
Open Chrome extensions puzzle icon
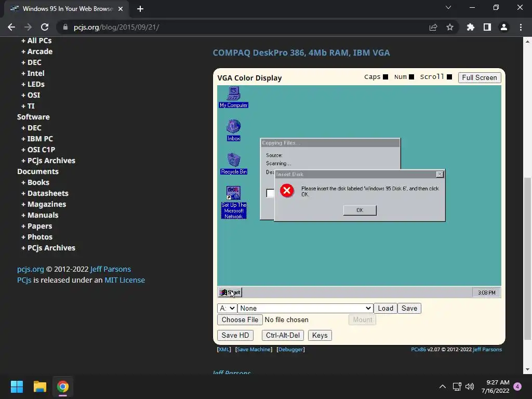tap(470, 27)
